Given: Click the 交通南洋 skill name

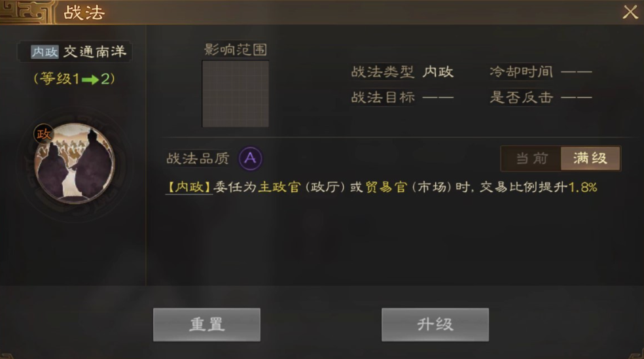Looking at the screenshot, I should pyautogui.click(x=95, y=52).
